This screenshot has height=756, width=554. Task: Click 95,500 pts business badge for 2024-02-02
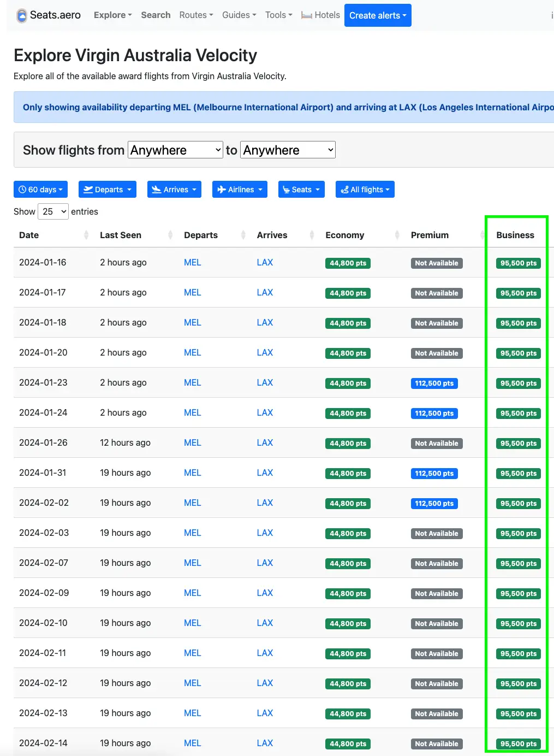point(519,504)
